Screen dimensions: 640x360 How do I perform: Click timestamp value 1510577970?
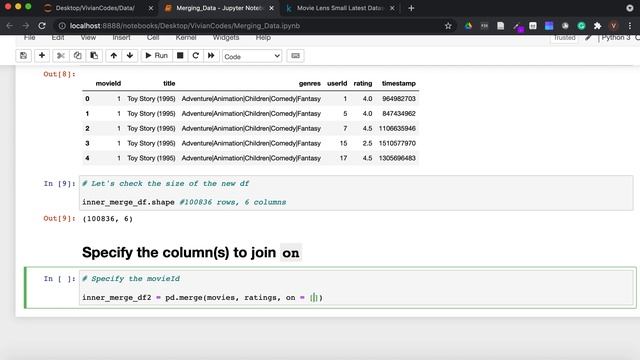point(397,143)
